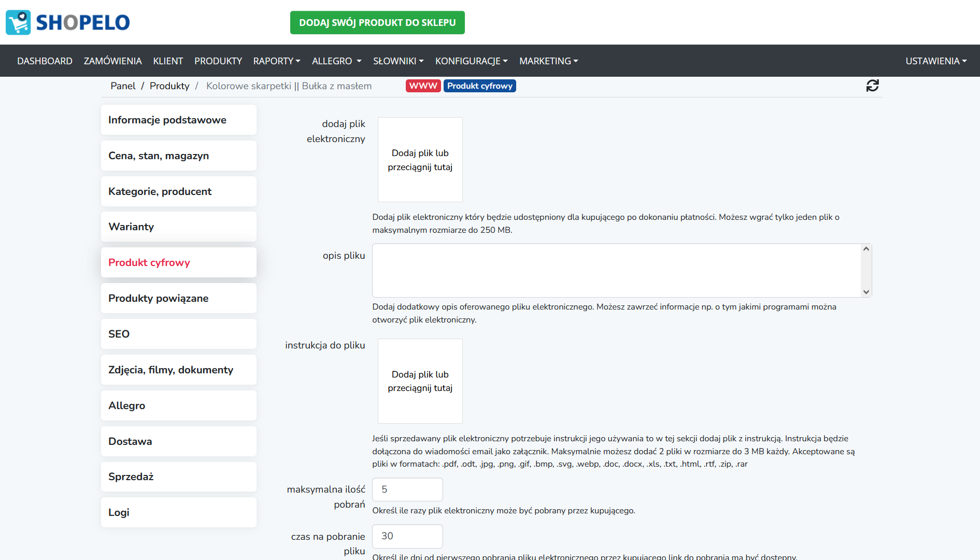
Task: Click the Shopelo cart logo
Action: tap(68, 22)
